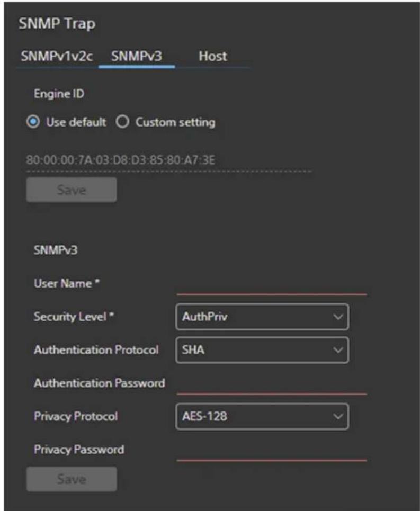Viewport: 420px width, 511px height.
Task: Click the Authentication Password label
Action: [x=100, y=383]
